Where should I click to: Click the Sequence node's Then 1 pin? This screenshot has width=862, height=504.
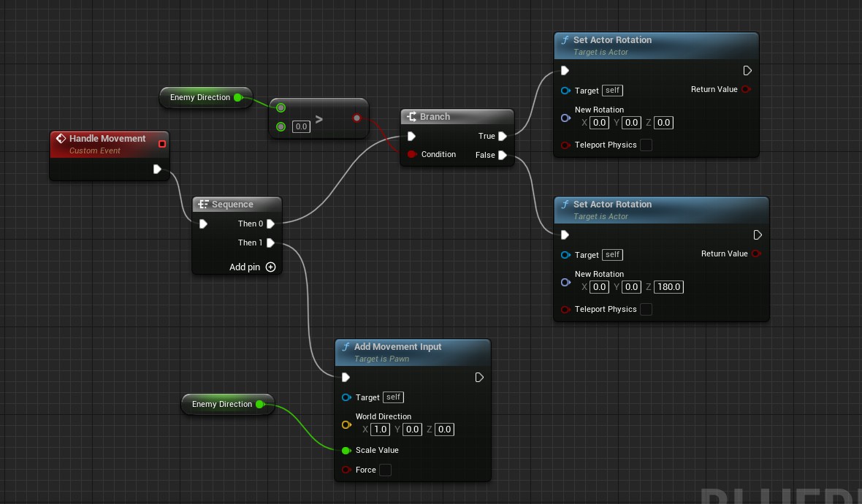pos(270,243)
